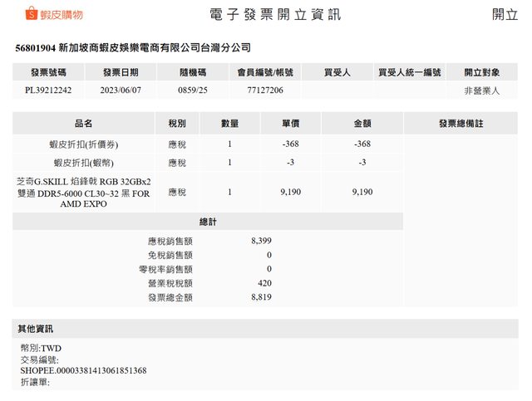
Task: Select the SHOPEE transaction number text
Action: coord(83,370)
